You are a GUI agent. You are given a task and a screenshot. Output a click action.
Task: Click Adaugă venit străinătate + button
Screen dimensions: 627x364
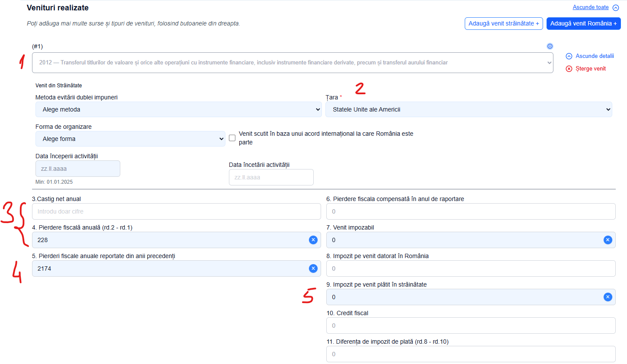(x=504, y=23)
